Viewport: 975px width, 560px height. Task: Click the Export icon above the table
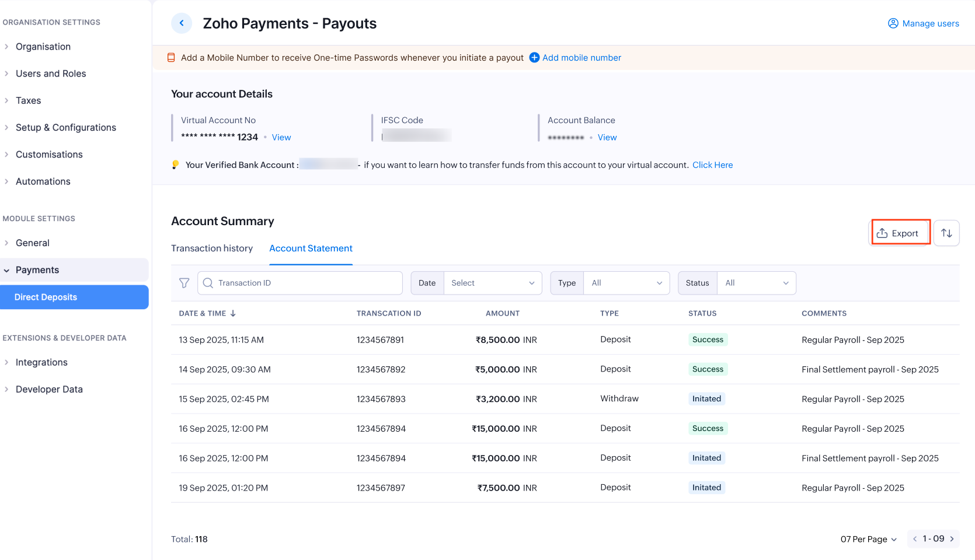tap(882, 232)
